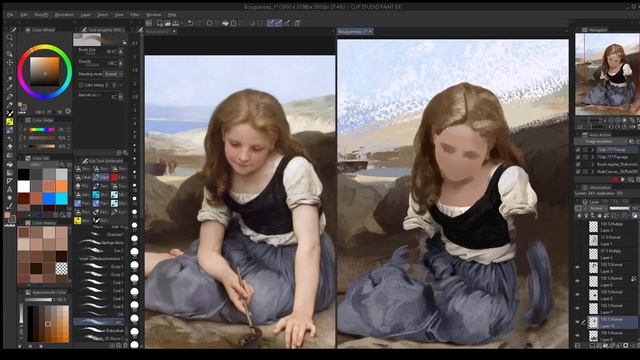Open the Filter menu
Screen dimensions: 640x360
tap(135, 15)
